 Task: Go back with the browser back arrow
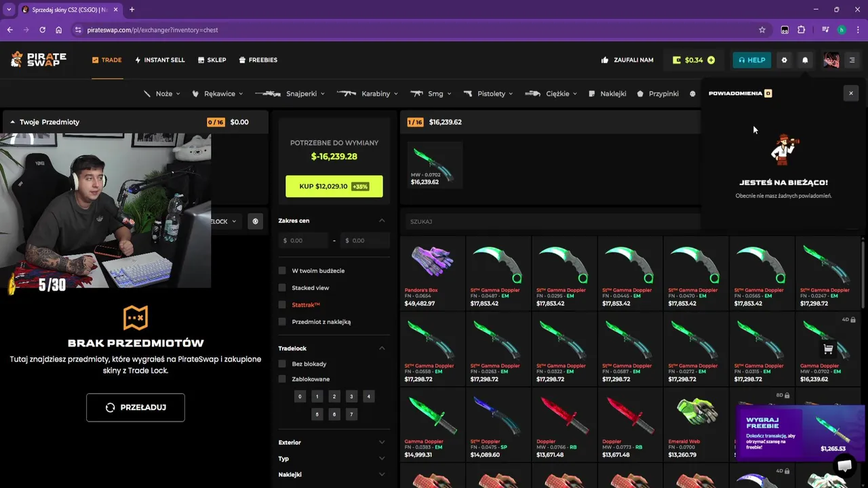[x=9, y=30]
